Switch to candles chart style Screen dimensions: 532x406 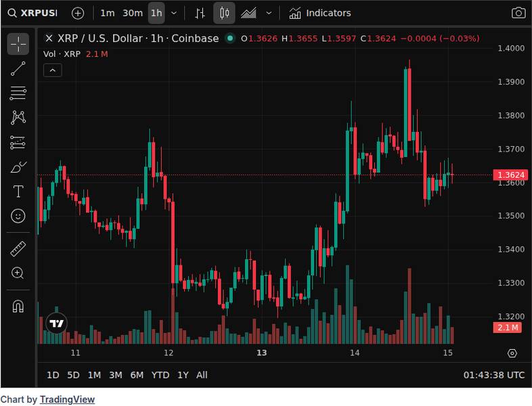tap(224, 14)
